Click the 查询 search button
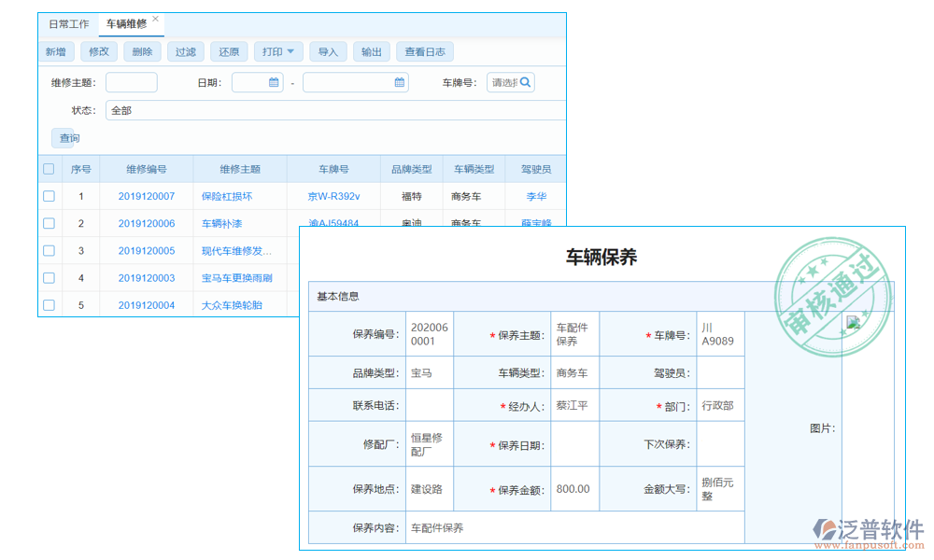Screen dimensions: 934x560 click(x=65, y=138)
